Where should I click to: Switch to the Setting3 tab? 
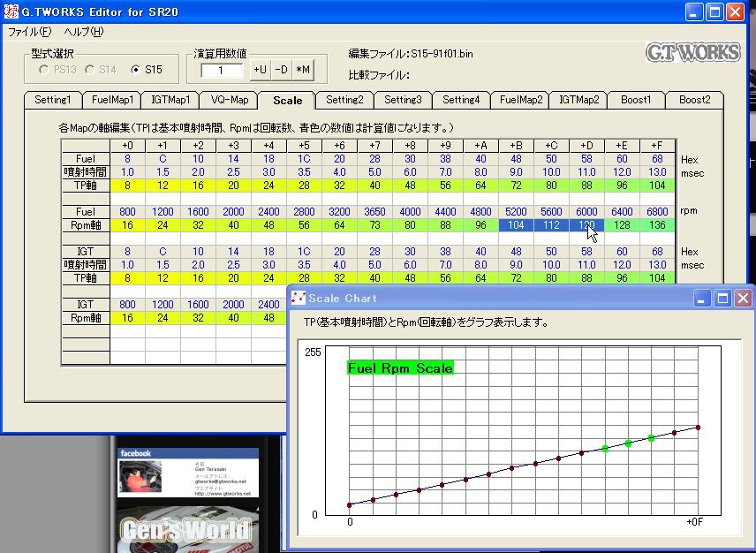click(403, 100)
